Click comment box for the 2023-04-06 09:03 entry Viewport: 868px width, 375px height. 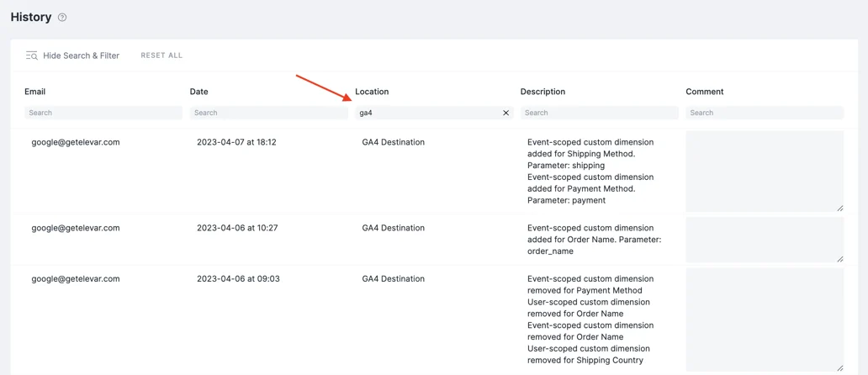coord(764,320)
